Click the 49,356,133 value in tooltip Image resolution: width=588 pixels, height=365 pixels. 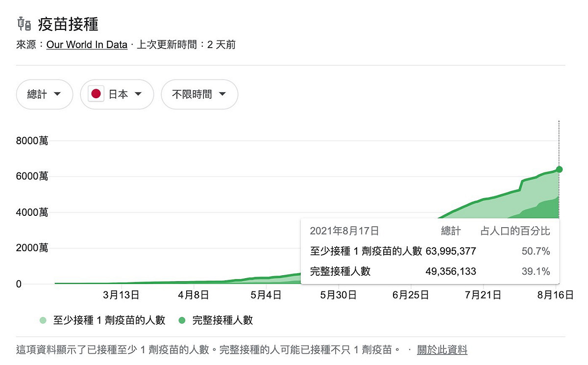pyautogui.click(x=451, y=271)
